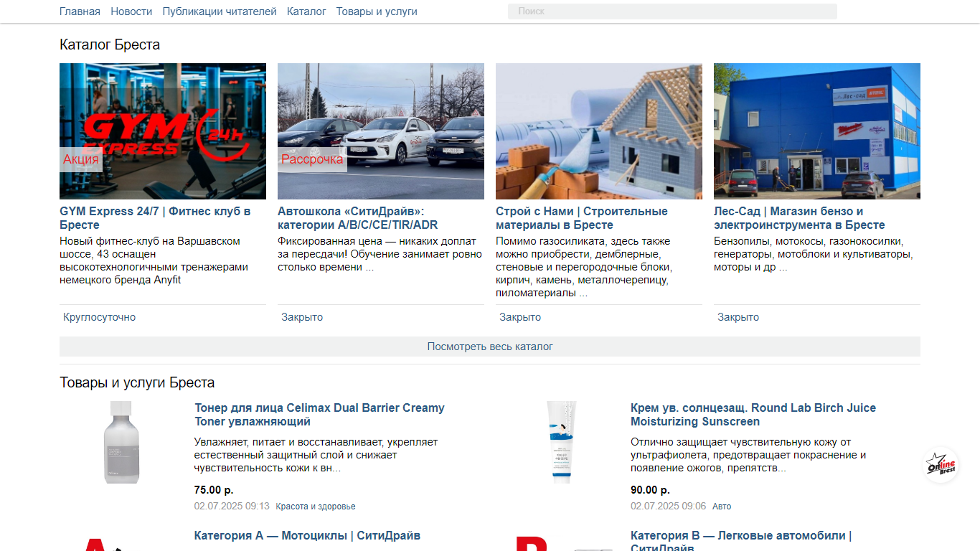Click Закрыто status under Строй с Нами

520,317
